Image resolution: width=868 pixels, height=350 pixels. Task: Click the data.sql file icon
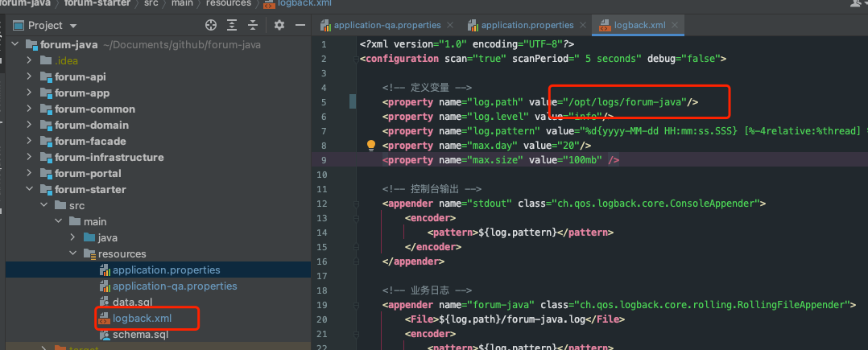(104, 302)
